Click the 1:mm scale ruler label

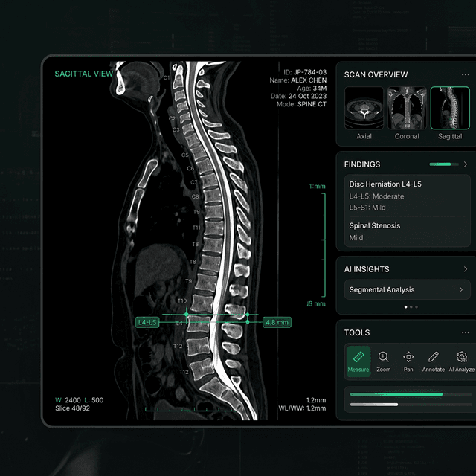[x=318, y=186]
